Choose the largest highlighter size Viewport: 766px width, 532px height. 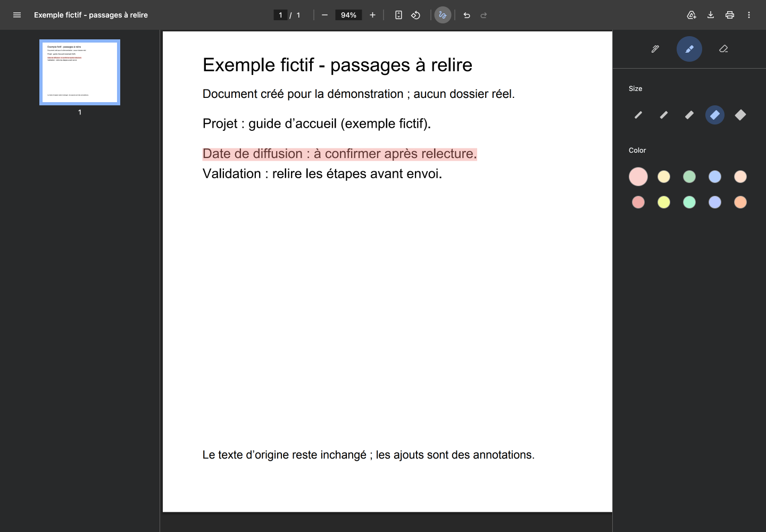coord(740,115)
